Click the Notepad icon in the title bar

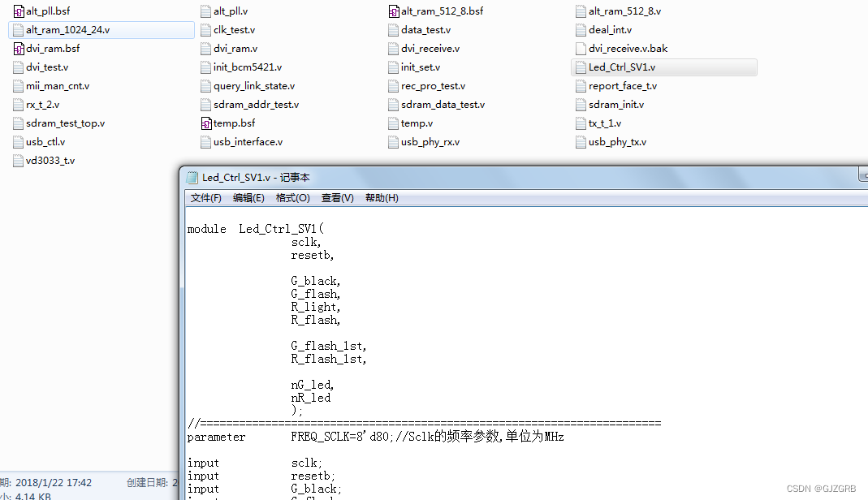pos(192,177)
